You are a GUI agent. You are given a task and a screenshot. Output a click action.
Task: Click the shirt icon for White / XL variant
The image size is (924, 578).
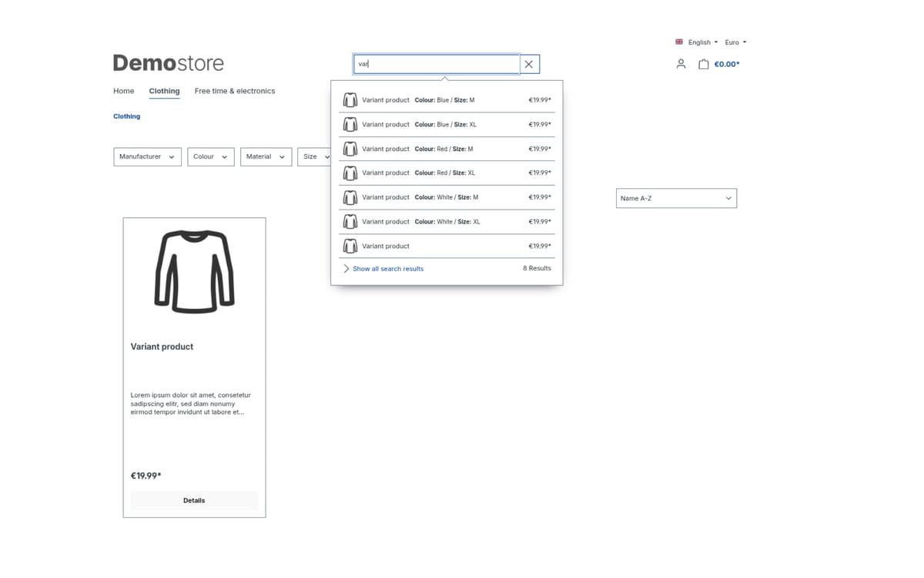point(350,221)
